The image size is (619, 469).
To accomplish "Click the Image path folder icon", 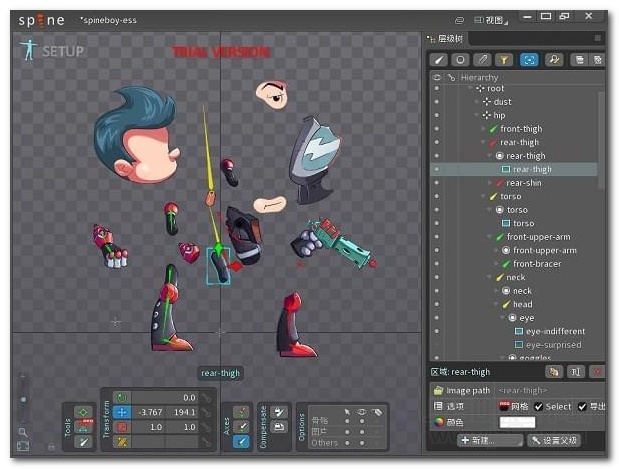I will [439, 390].
